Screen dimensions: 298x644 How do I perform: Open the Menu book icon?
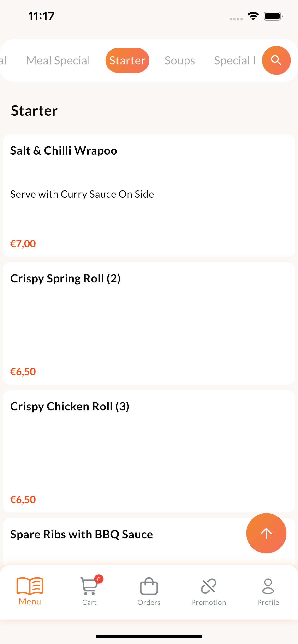30,586
